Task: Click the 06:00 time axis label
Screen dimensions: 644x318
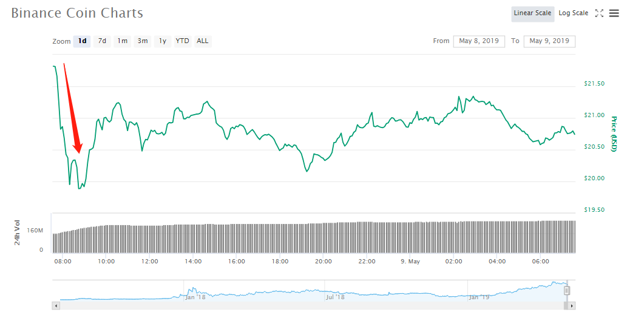Action: pyautogui.click(x=541, y=262)
